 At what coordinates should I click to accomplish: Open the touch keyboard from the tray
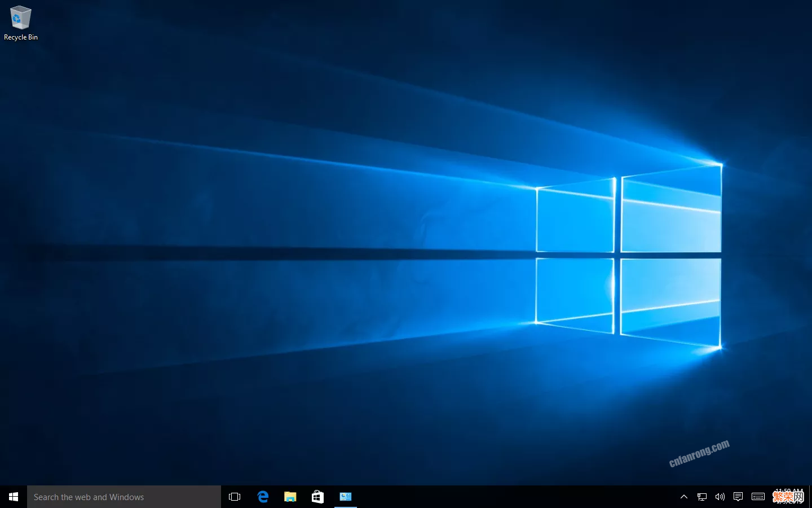coord(758,497)
